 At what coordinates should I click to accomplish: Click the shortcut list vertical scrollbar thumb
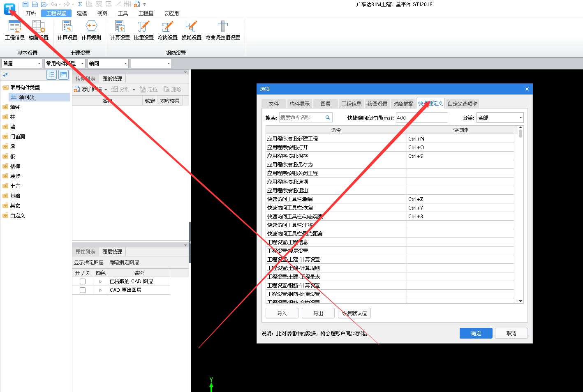click(x=521, y=134)
